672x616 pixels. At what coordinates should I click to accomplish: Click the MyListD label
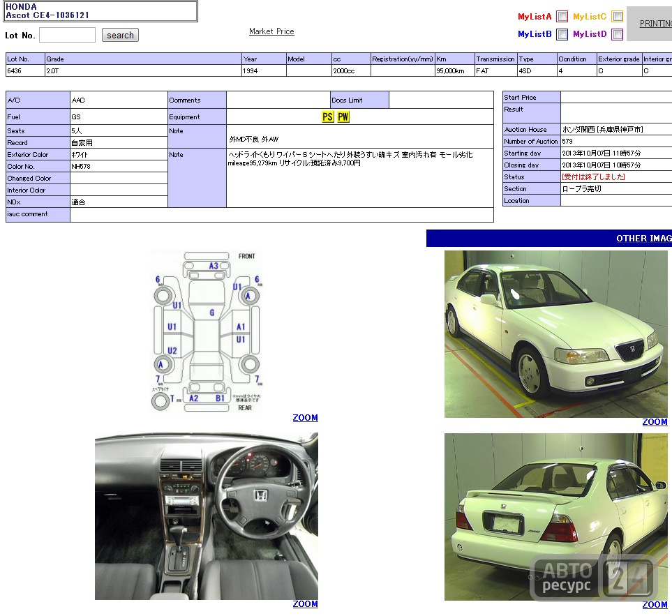point(590,34)
